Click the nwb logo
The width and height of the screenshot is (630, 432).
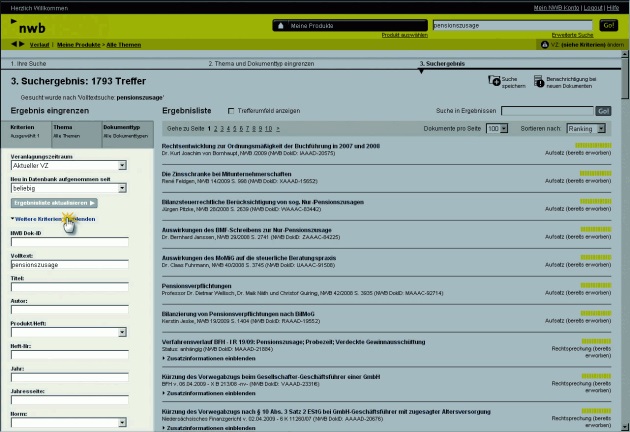pyautogui.click(x=32, y=27)
